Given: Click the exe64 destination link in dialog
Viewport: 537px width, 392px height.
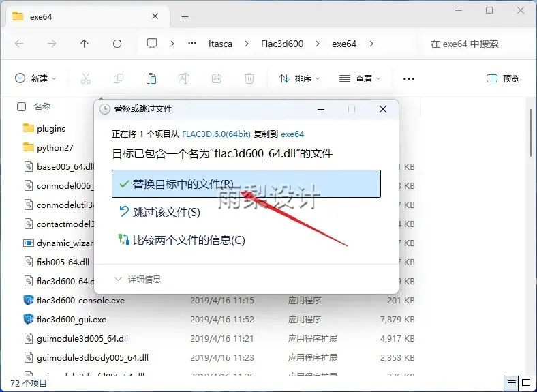Looking at the screenshot, I should (292, 134).
